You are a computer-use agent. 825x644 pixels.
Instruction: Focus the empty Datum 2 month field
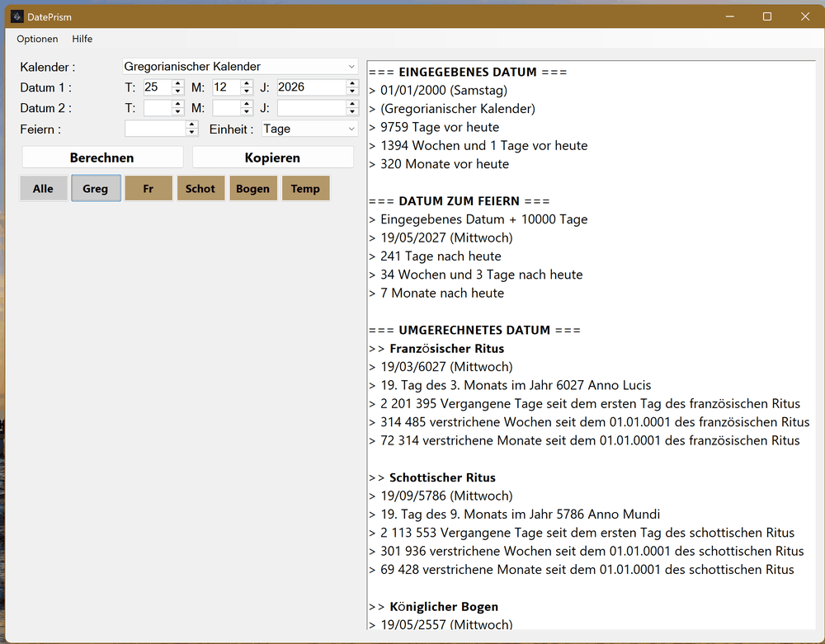[x=227, y=108]
